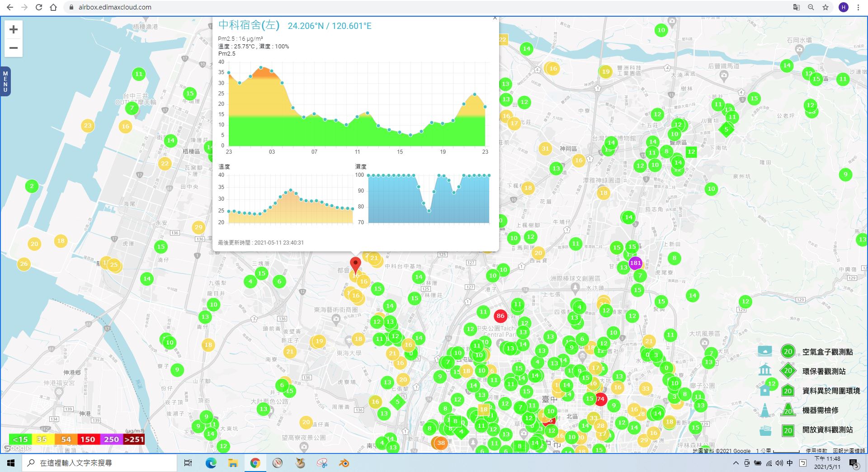Screen dimensions: 868x472
Task: Click the Google logo on the map
Action: [17, 448]
